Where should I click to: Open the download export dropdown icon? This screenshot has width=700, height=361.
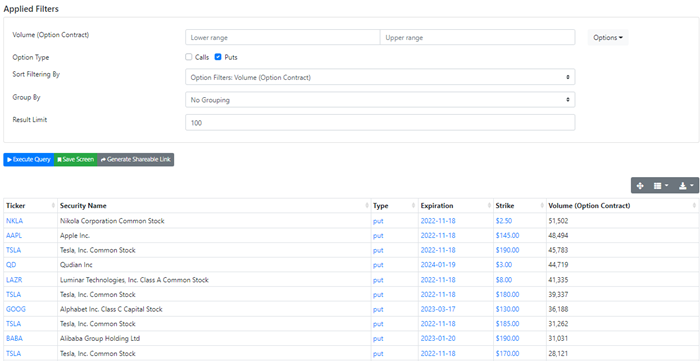[x=686, y=186]
